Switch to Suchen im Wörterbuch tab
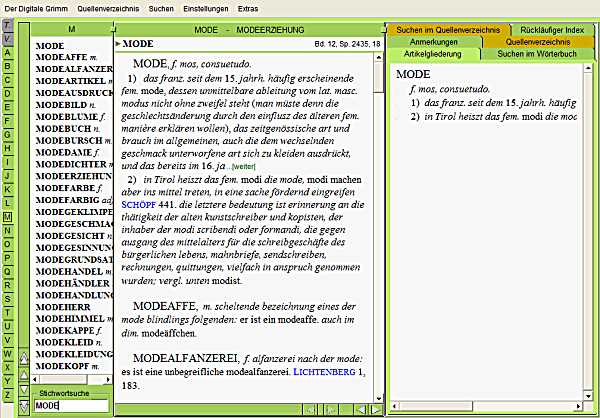 pyautogui.click(x=537, y=54)
